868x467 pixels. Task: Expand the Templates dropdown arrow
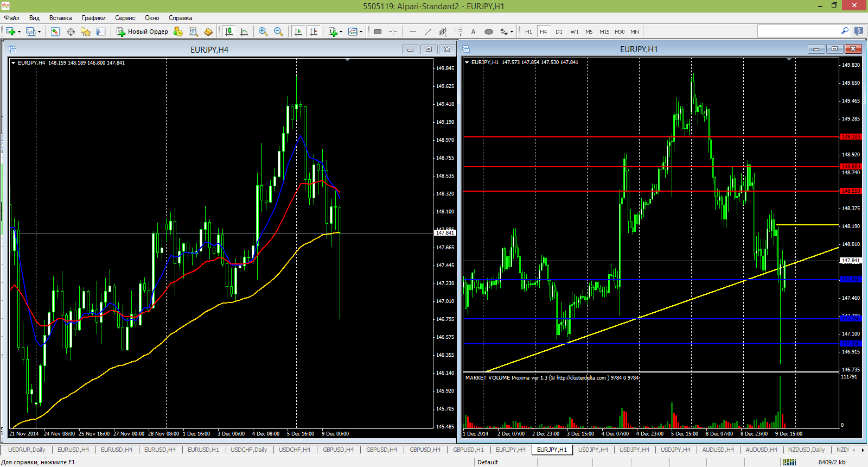pyautogui.click(x=361, y=31)
